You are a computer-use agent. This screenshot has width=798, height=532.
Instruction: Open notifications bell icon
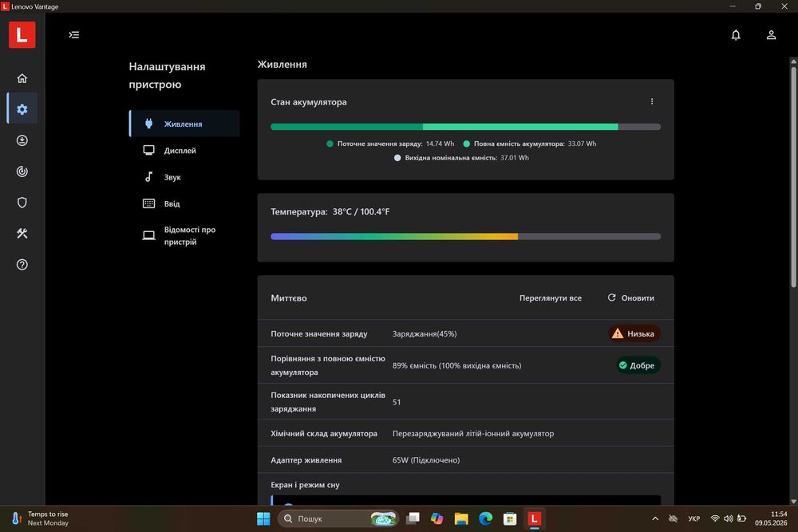tap(736, 34)
